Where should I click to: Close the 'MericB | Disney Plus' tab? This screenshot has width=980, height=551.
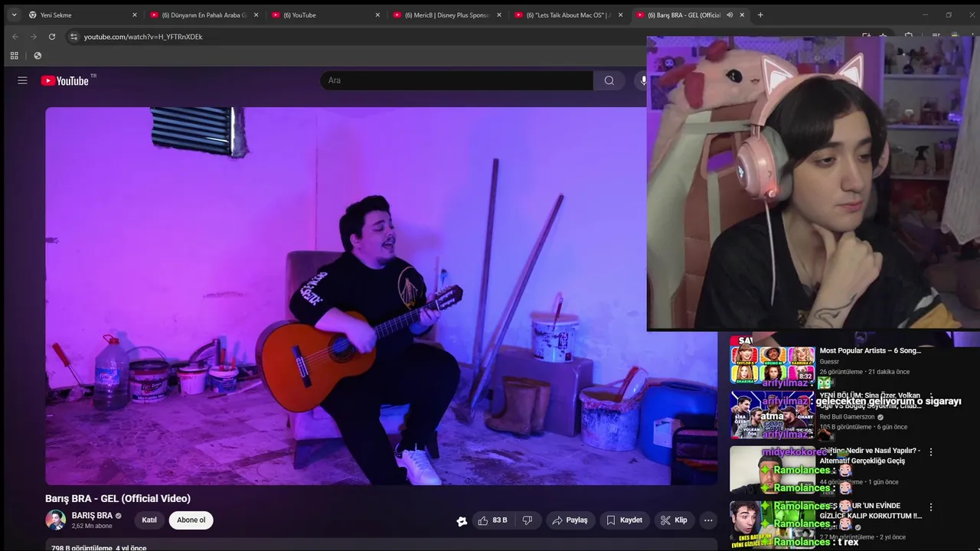499,15
